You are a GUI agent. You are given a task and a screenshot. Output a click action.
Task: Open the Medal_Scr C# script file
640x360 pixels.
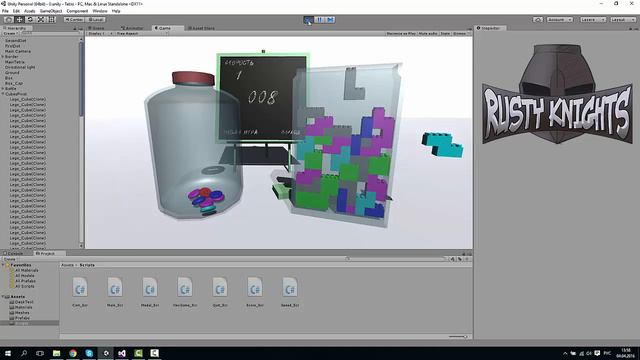[150, 291]
